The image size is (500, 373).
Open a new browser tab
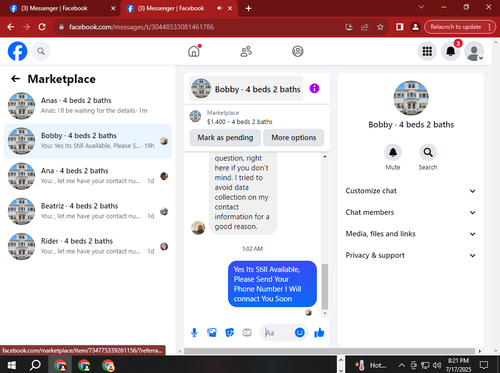(248, 8)
